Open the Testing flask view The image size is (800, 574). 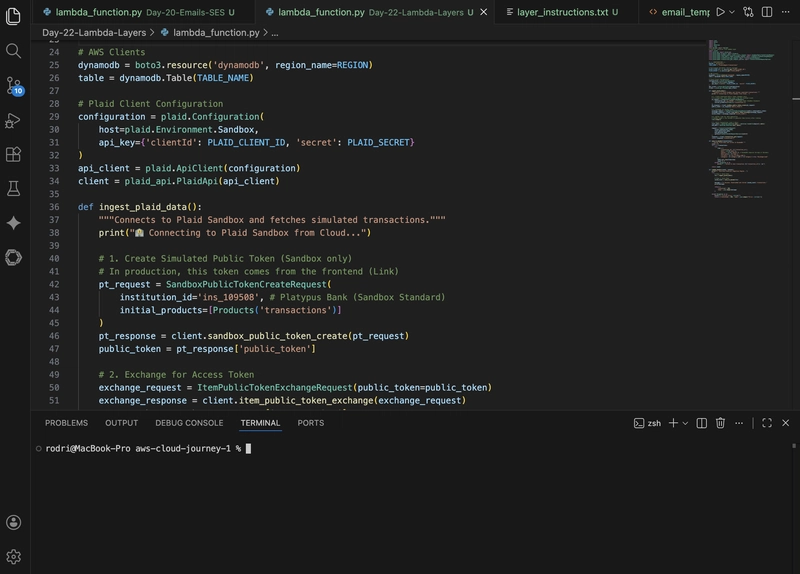click(14, 188)
